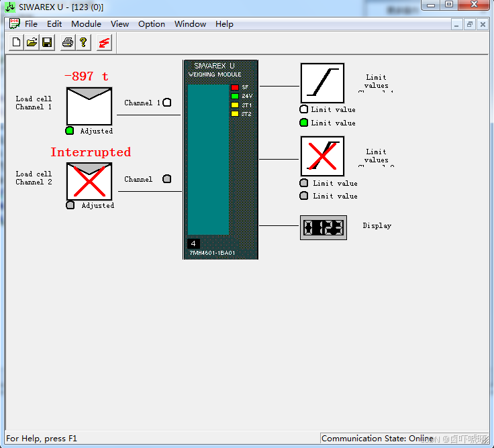Image resolution: width=494 pixels, height=448 pixels.
Task: Open the Display 0123 icon
Action: (x=324, y=227)
